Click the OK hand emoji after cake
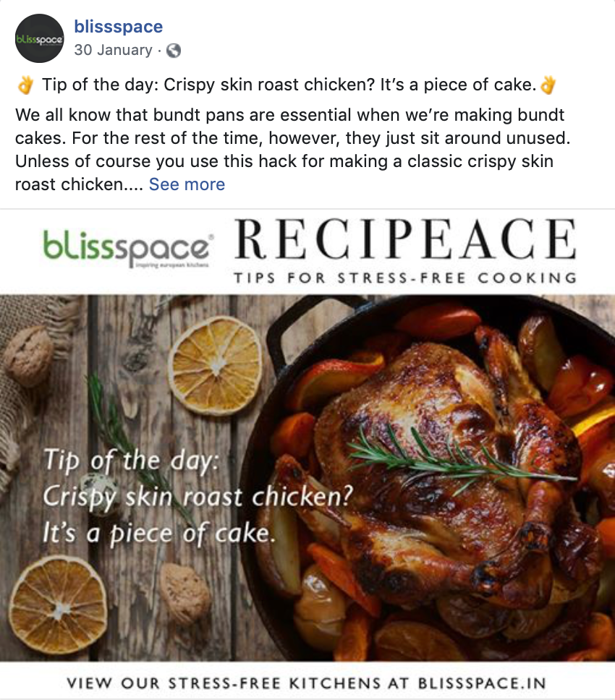The image size is (615, 700). pyautogui.click(x=548, y=85)
